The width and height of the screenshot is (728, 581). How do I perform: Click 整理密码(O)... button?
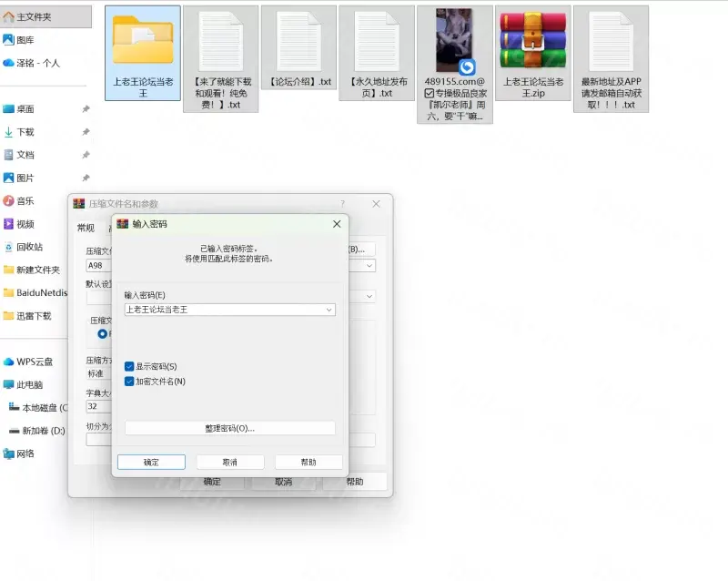pyautogui.click(x=230, y=428)
